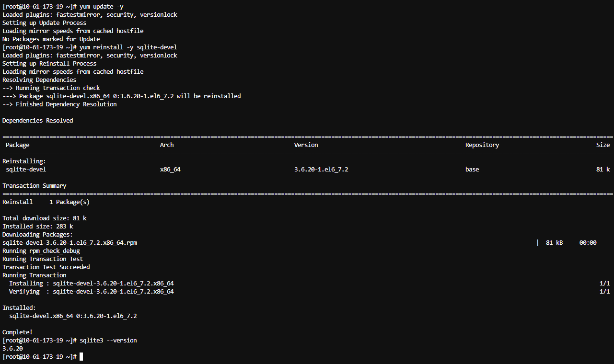The height and width of the screenshot is (364, 614).
Task: Click the 'Transaction Summary' heading
Action: (35, 185)
